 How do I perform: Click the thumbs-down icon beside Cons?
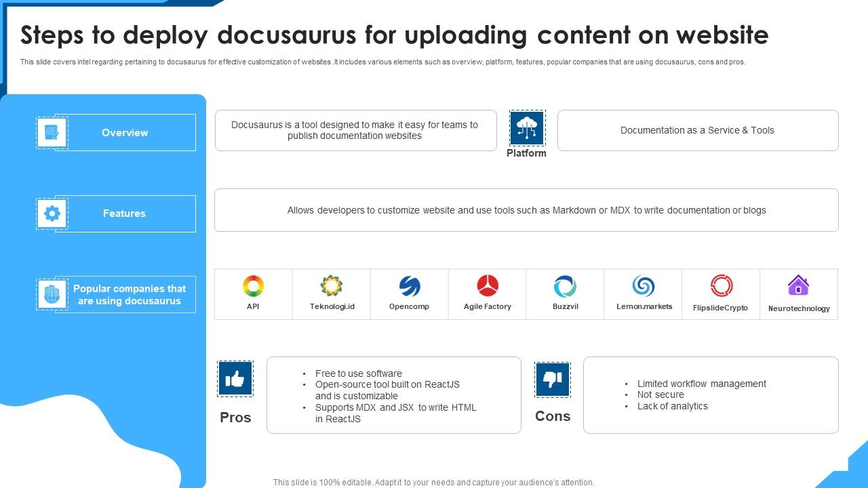(x=553, y=379)
